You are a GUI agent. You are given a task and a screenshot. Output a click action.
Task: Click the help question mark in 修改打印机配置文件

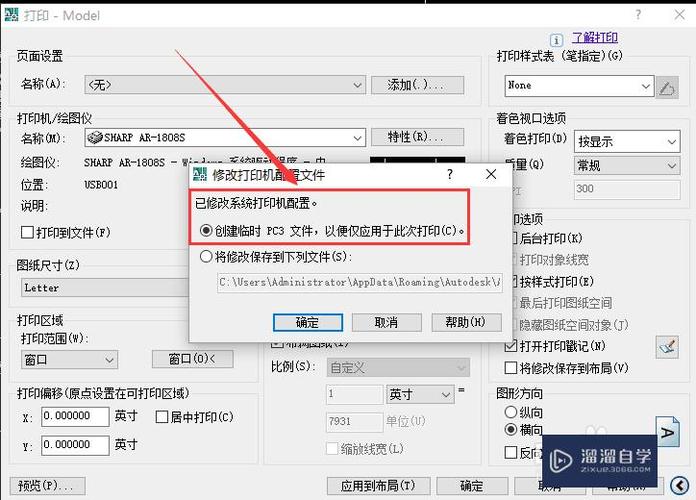450,174
